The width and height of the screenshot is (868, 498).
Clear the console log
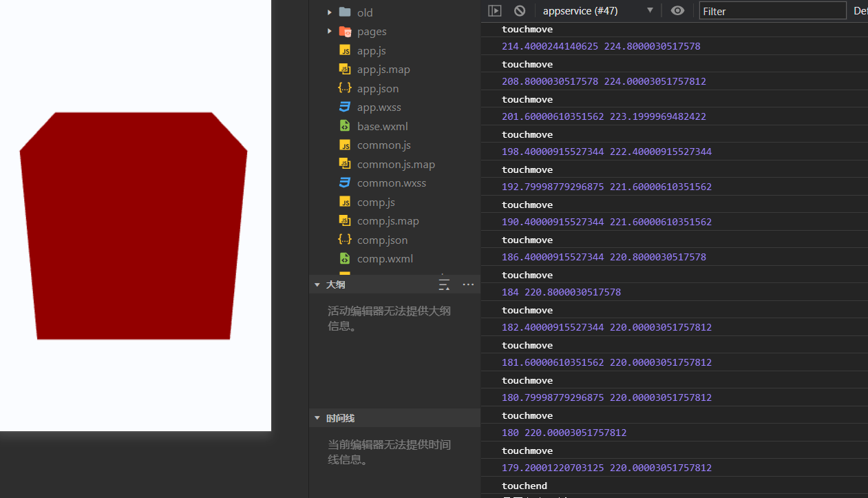point(520,10)
